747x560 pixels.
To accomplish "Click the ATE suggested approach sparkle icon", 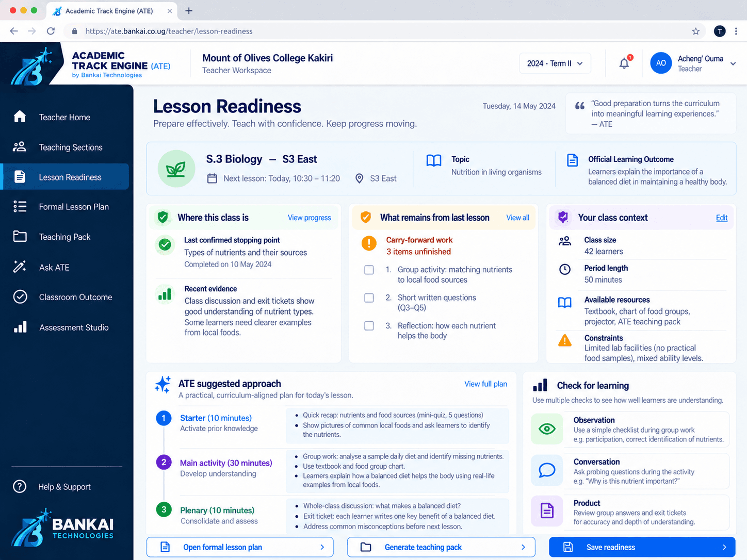I will [163, 385].
